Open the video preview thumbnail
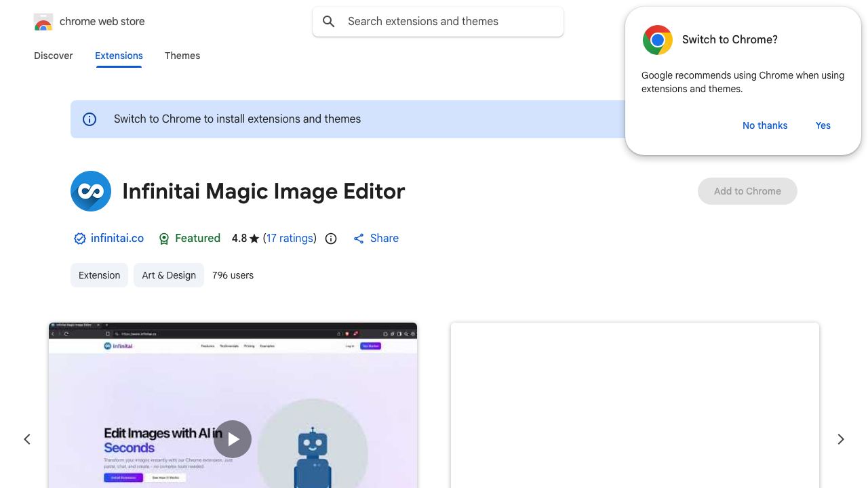 click(x=233, y=405)
